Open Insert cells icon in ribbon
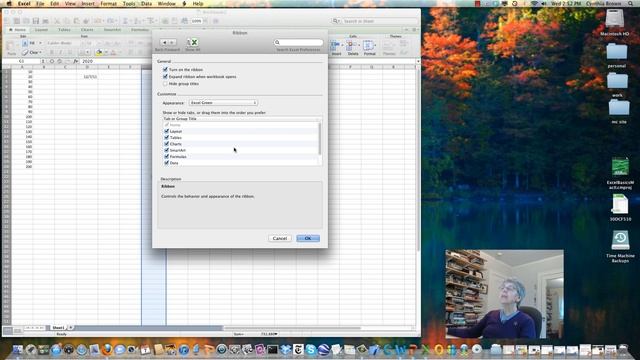640x360 pixels. click(x=336, y=45)
